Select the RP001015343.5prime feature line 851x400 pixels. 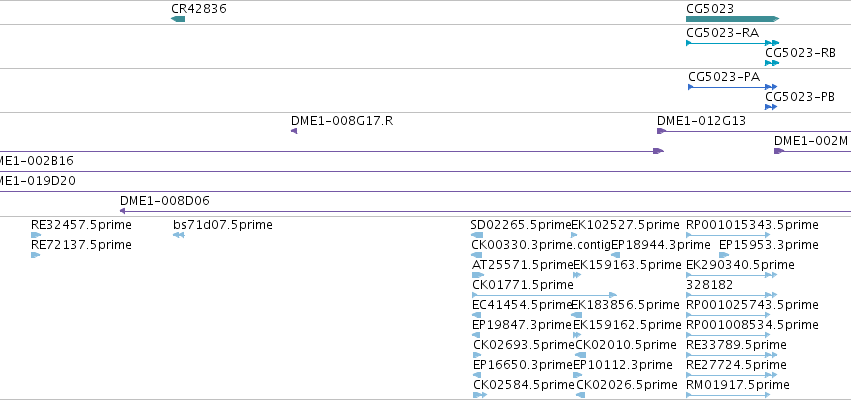pos(728,235)
